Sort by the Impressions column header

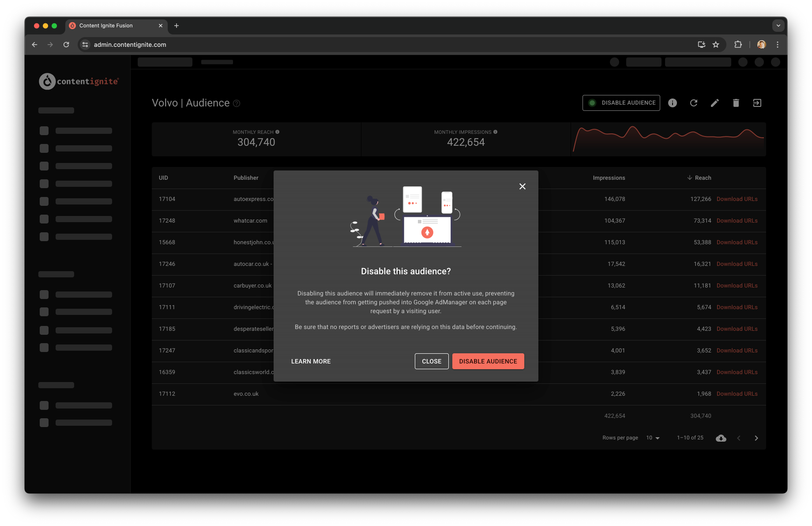pyautogui.click(x=609, y=178)
